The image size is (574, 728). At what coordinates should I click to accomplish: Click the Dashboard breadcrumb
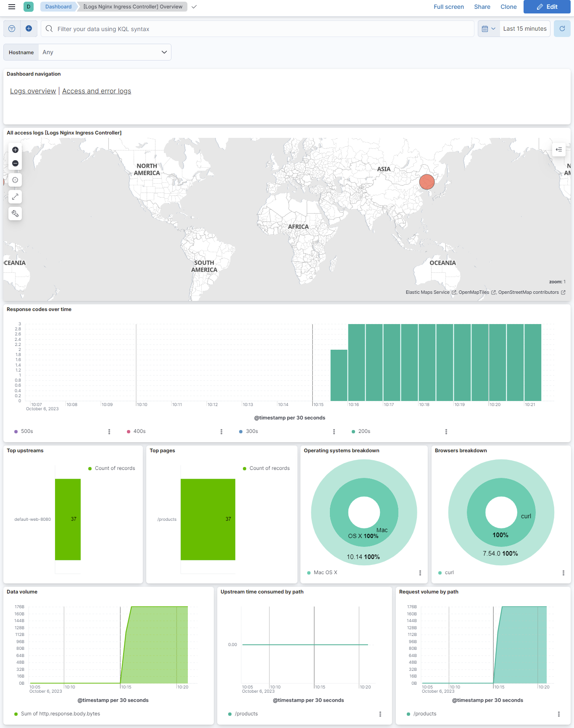coord(58,7)
